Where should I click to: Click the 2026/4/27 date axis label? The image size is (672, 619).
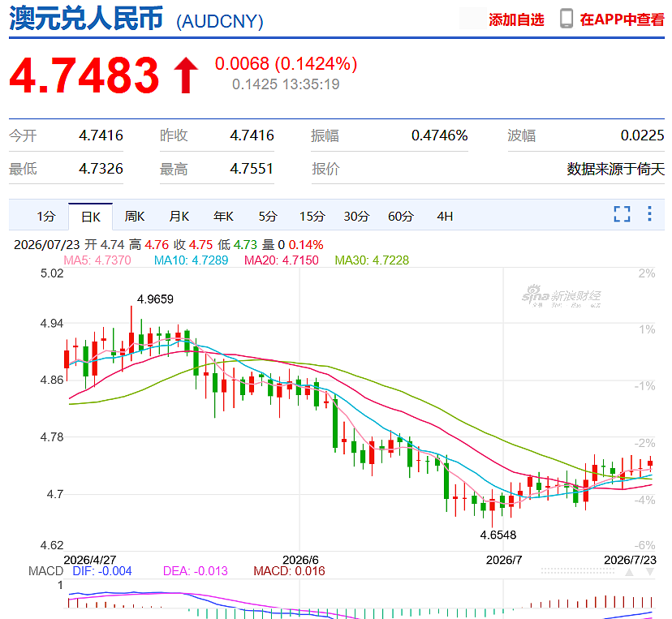pos(89,560)
